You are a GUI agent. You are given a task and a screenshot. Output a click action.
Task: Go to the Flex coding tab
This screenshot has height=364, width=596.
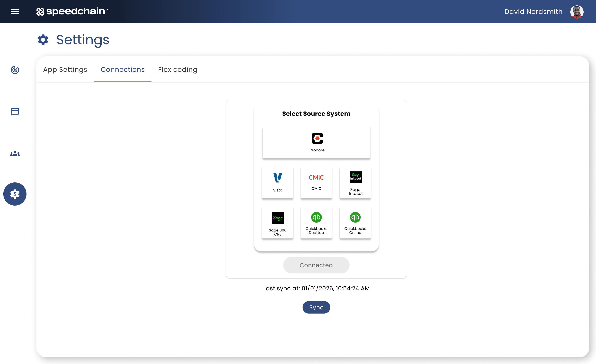click(178, 69)
